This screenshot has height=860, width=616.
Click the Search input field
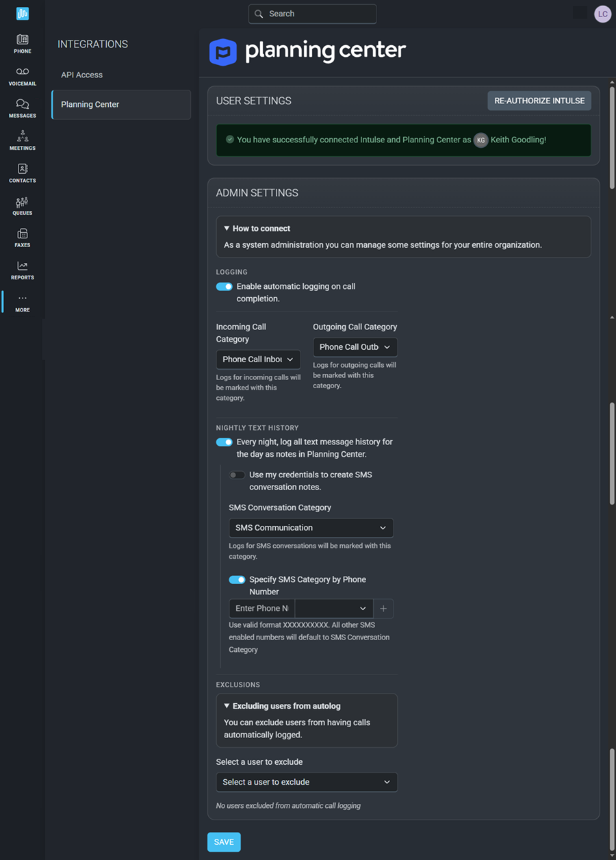pyautogui.click(x=312, y=14)
